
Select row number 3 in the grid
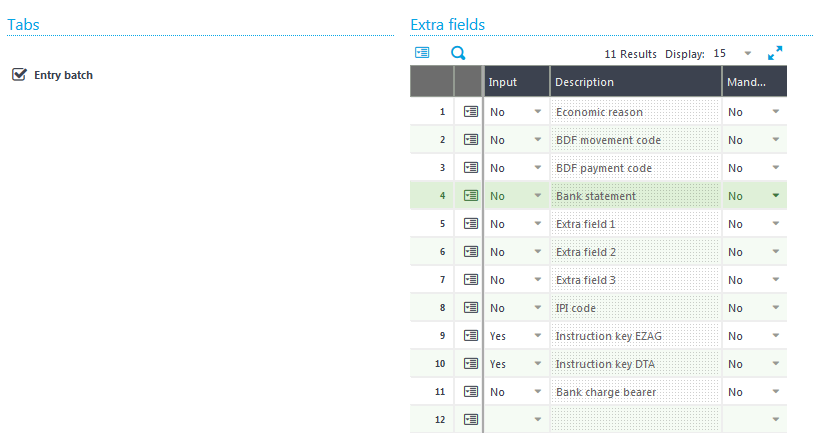tap(432, 168)
